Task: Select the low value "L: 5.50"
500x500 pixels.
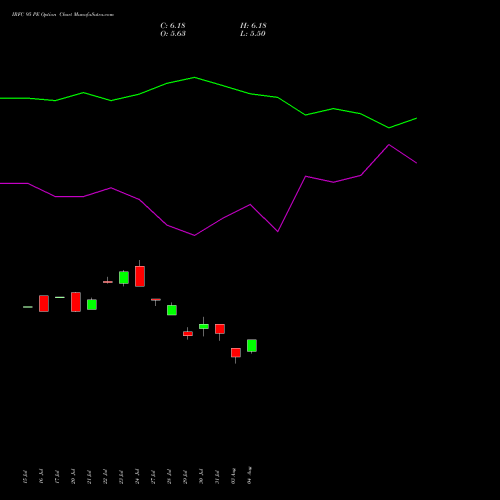Action: point(253,34)
